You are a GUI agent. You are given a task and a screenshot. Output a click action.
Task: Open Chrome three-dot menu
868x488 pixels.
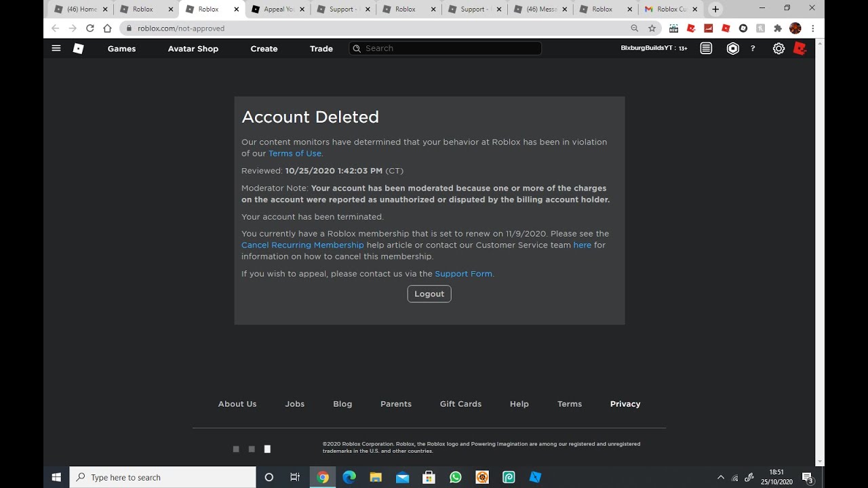coord(812,28)
